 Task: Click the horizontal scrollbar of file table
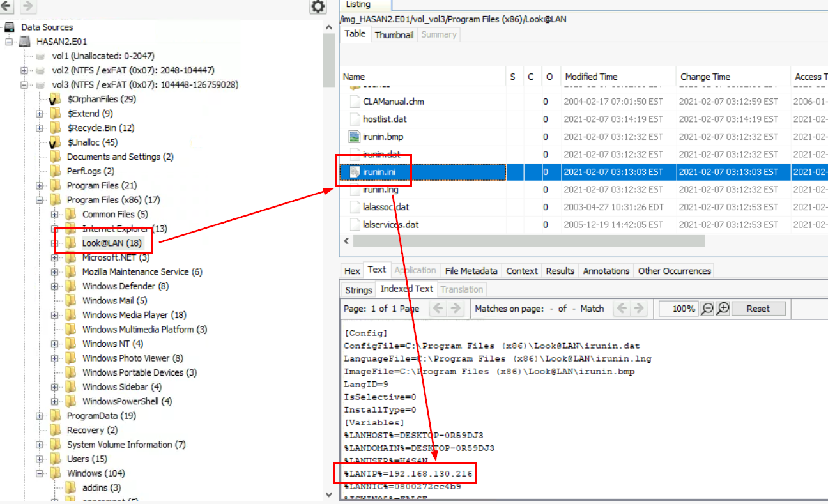[x=528, y=241]
